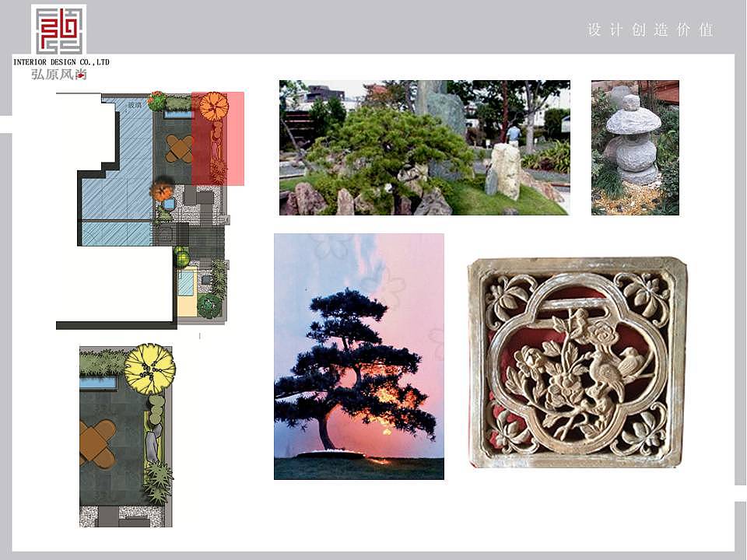This screenshot has height=560, width=747.
Task: Click the brown cross seating in detail plan
Action: tap(98, 444)
